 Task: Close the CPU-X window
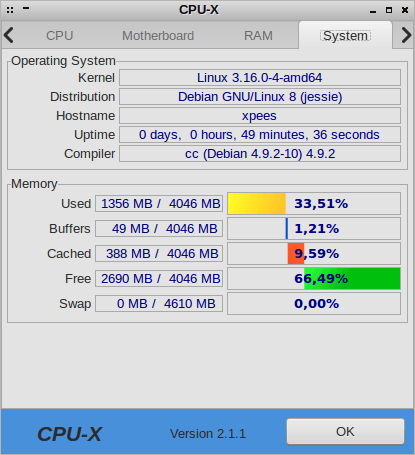pos(405,10)
